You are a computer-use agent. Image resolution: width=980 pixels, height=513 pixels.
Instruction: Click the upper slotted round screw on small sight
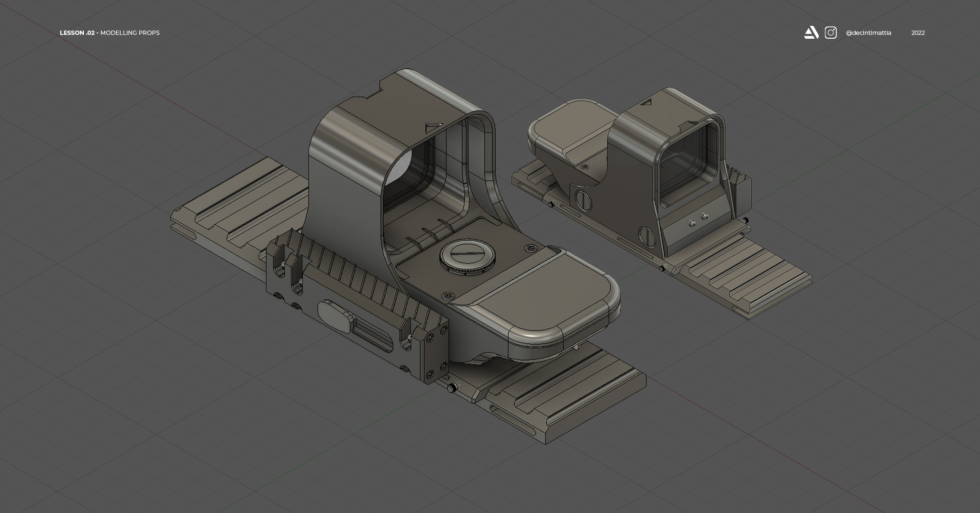pos(583,200)
